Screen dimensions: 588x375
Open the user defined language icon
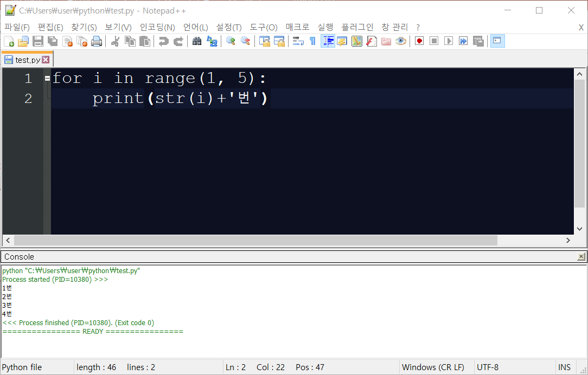pyautogui.click(x=342, y=41)
